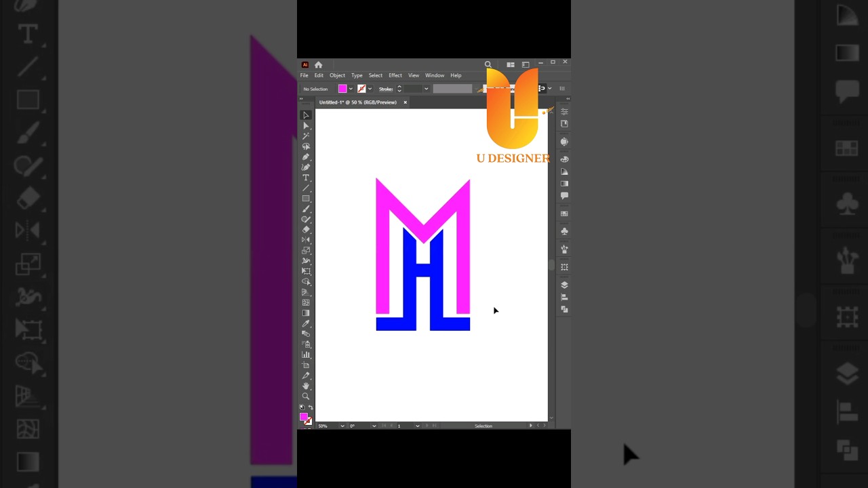Switch to Untitled-1 document tab

pos(358,102)
